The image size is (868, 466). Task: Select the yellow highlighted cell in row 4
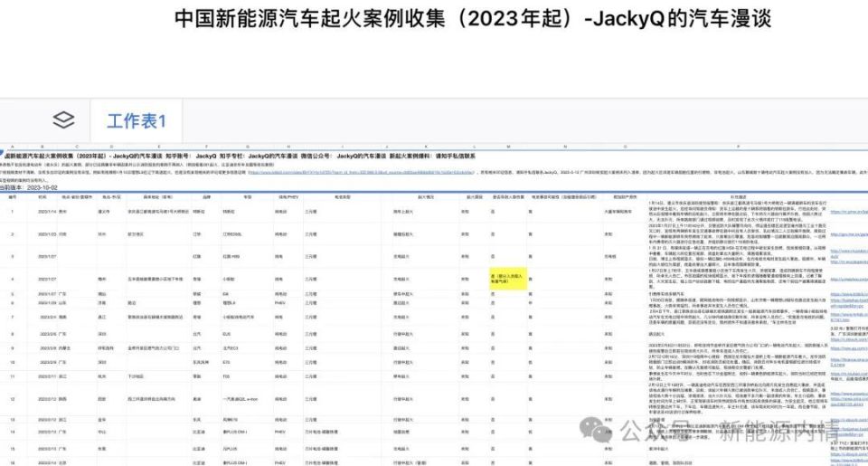point(507,279)
